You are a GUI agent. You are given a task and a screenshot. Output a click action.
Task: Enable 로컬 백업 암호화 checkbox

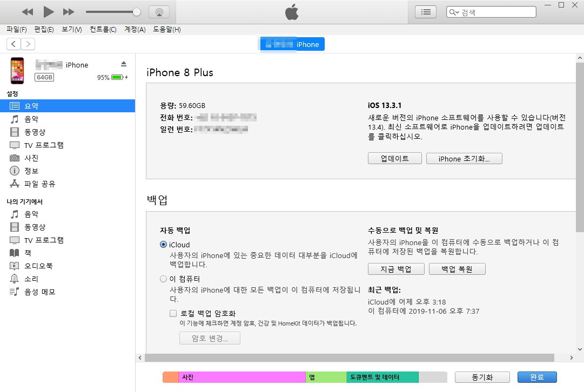click(x=173, y=313)
